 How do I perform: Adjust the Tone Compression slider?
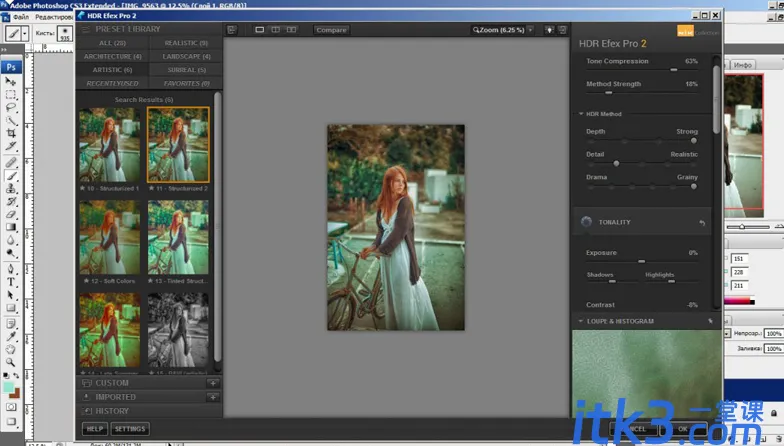(x=674, y=70)
